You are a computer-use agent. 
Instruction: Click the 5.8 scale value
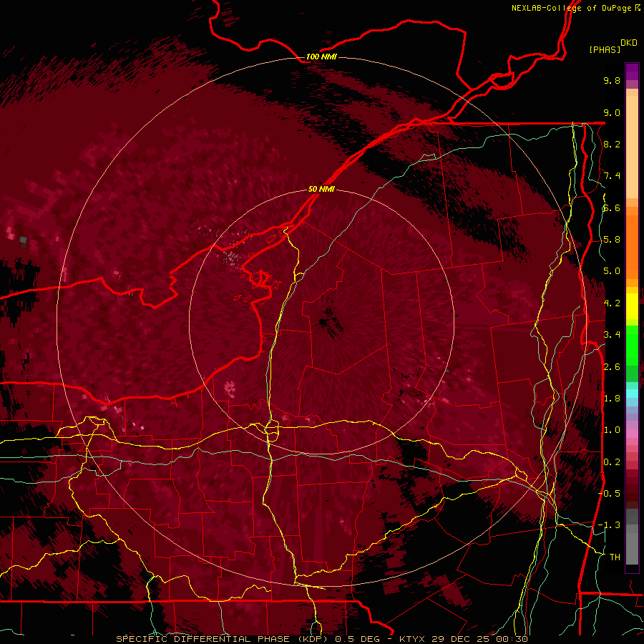pos(612,240)
